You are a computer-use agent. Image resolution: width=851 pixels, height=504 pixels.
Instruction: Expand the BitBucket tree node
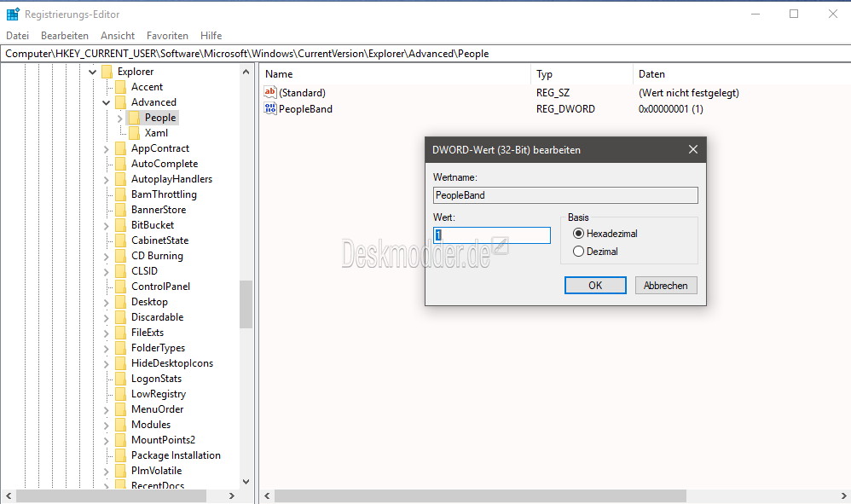[107, 225]
